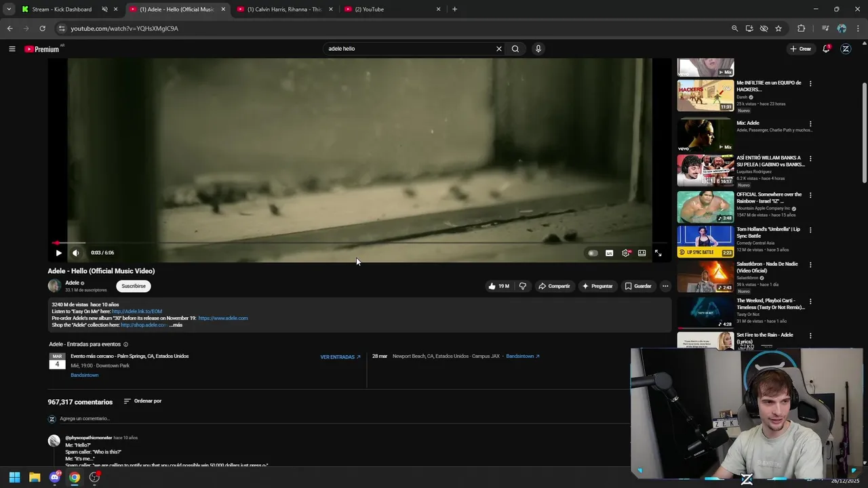Switch to Calvin Harris, Rihanna tab
The width and height of the screenshot is (868, 488).
(284, 9)
